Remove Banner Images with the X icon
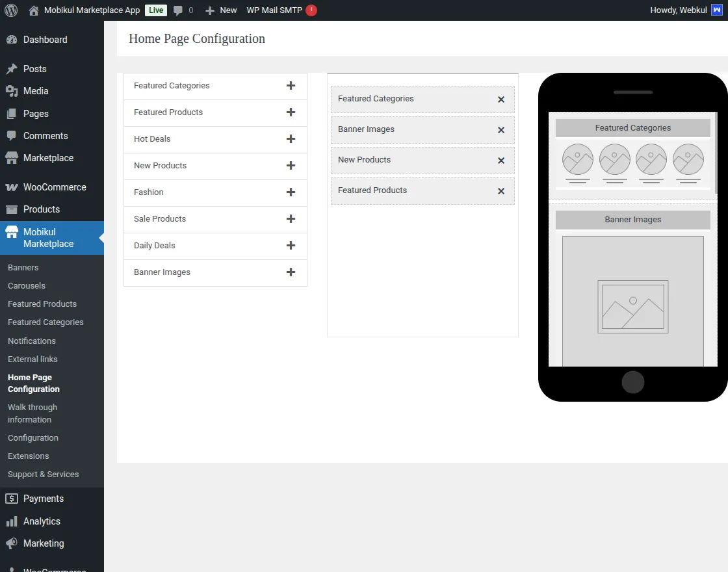728x572 pixels. point(501,130)
